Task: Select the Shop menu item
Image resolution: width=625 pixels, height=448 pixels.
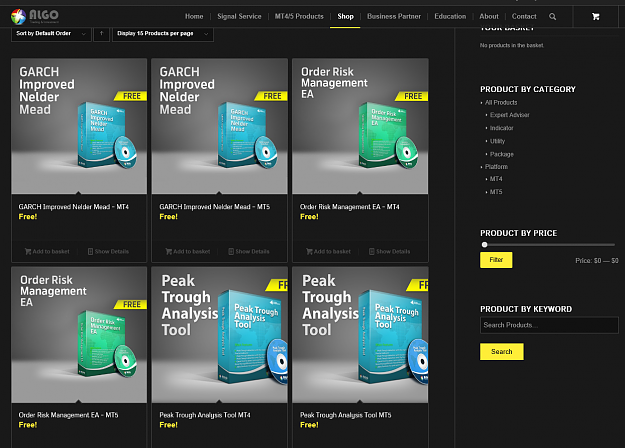Action: tap(345, 16)
